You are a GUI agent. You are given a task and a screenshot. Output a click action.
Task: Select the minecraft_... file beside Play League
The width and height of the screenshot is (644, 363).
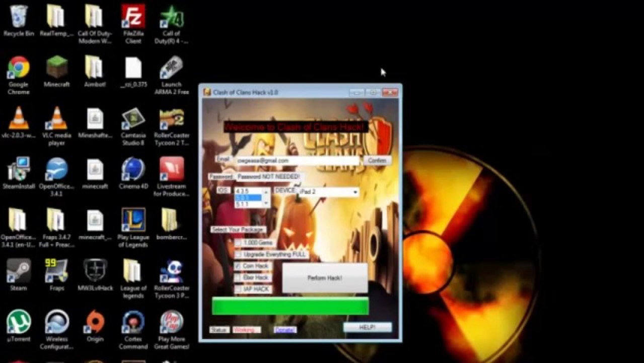tap(95, 224)
